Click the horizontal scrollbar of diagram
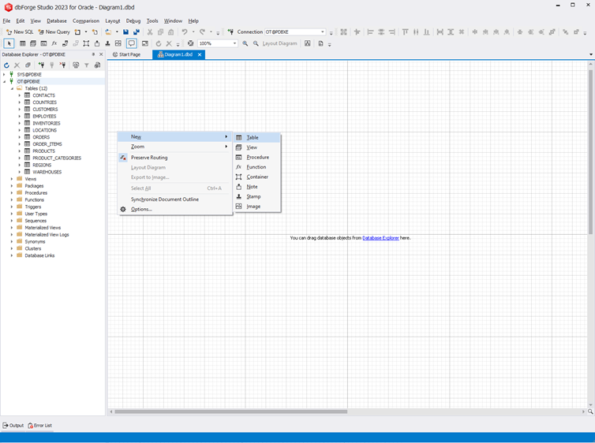The image size is (595, 443). click(x=231, y=411)
